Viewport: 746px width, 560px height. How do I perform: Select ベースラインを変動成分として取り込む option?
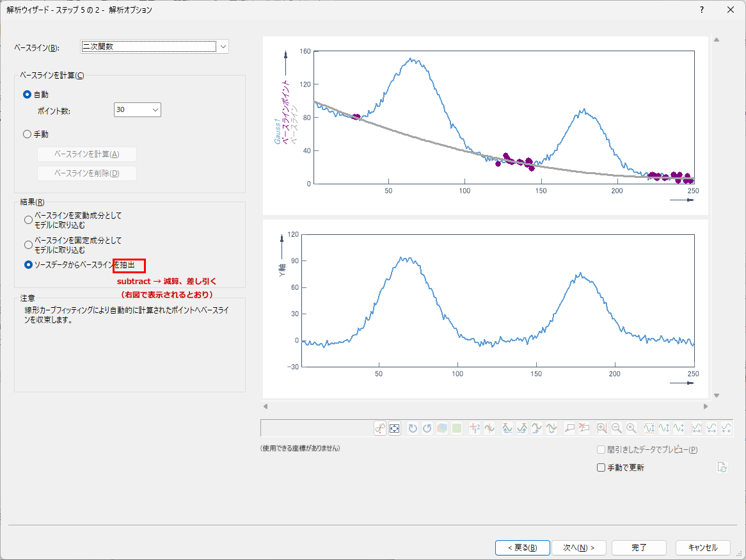(28, 220)
